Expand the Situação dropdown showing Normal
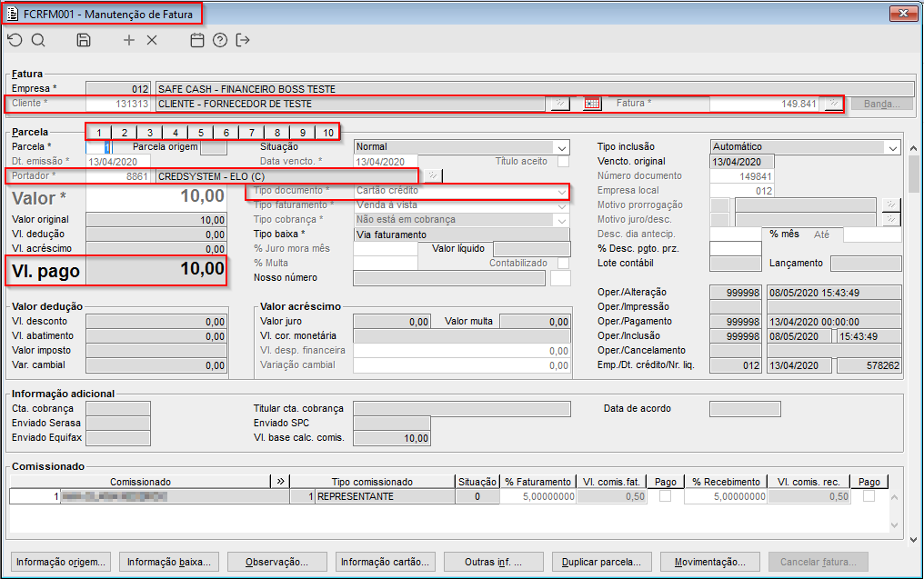Viewport: 924px width, 579px height. (x=562, y=147)
